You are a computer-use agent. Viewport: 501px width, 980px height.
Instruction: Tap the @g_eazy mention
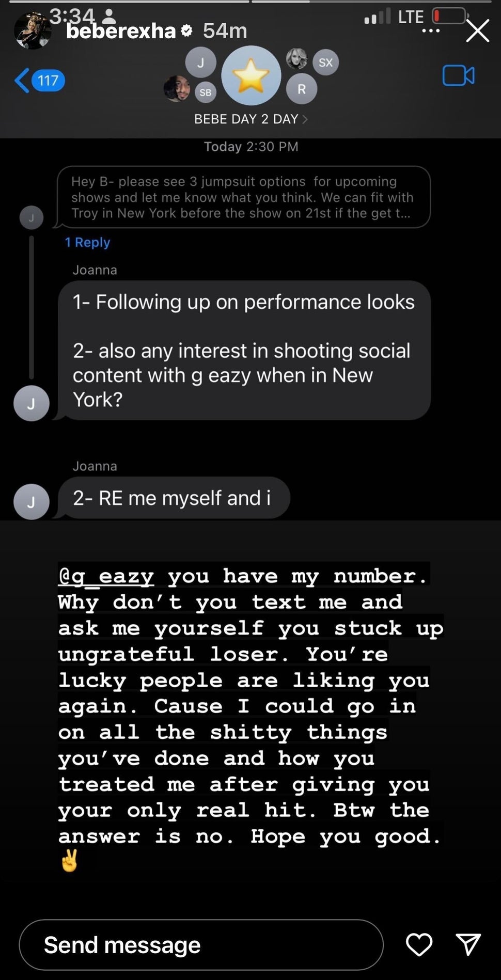(106, 576)
